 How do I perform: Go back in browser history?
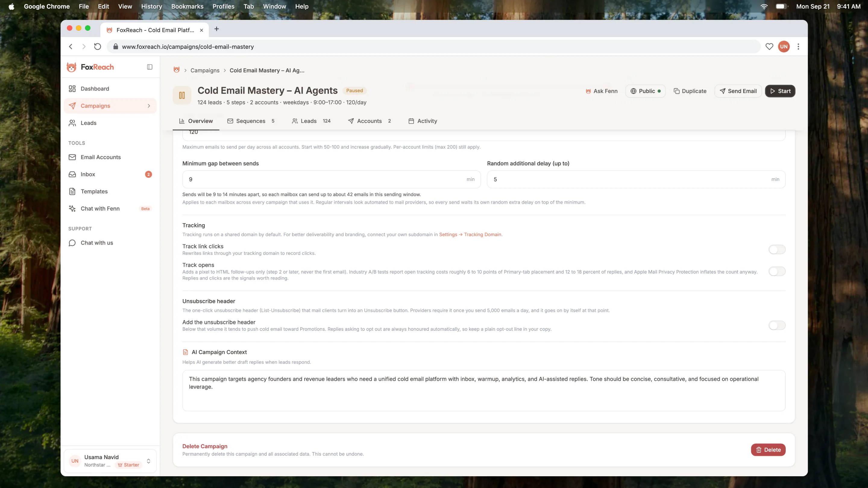[71, 46]
